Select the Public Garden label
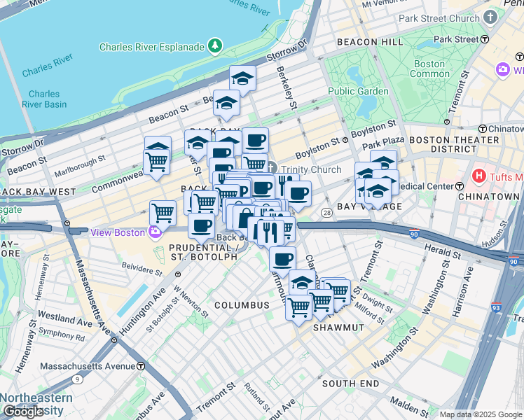The image size is (524, 420). click(358, 91)
